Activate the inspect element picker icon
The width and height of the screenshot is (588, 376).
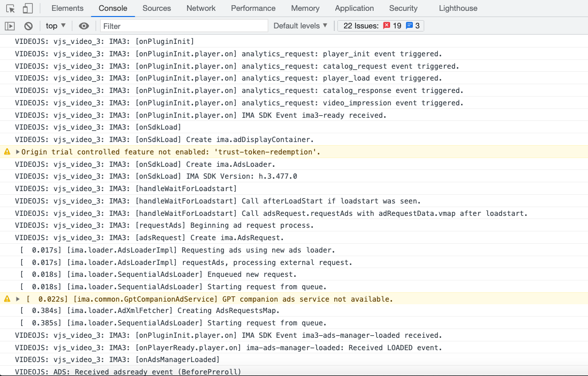pyautogui.click(x=10, y=8)
